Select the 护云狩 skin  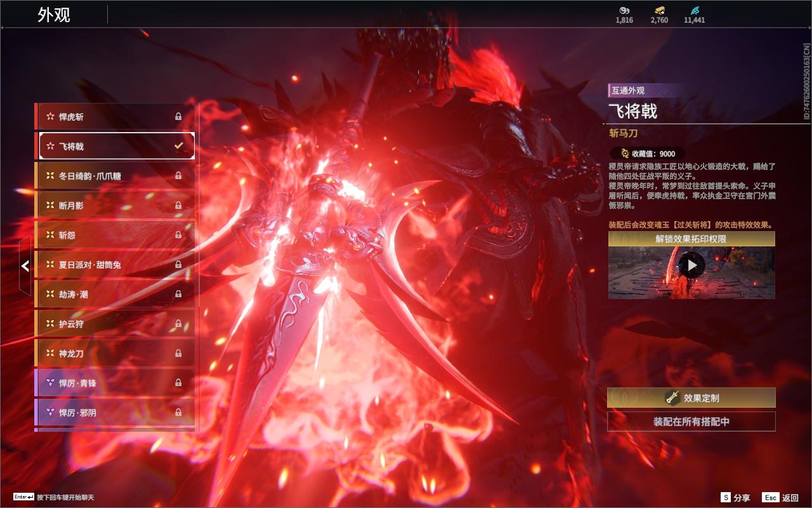[115, 324]
